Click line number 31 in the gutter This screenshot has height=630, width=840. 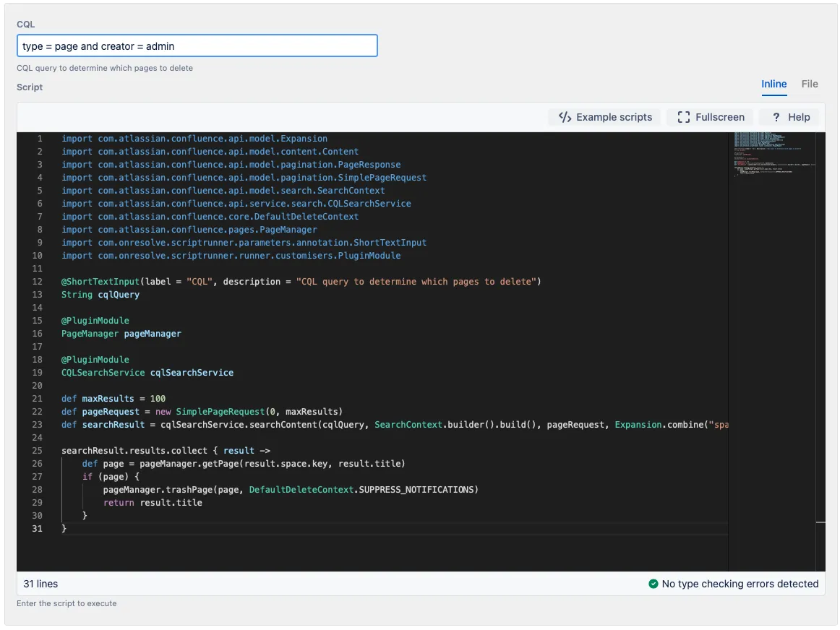(37, 529)
